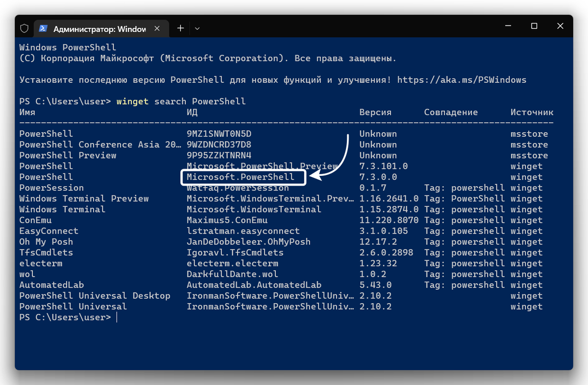Click the Совпадение column header
The image size is (588, 385).
tap(451, 112)
